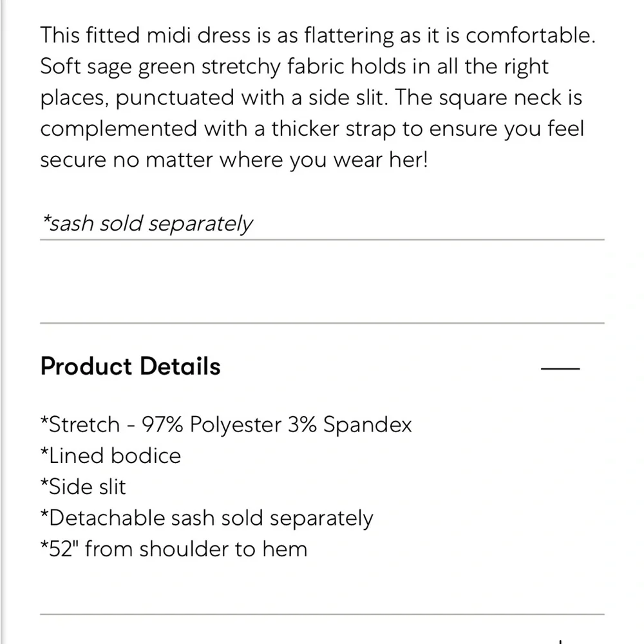Click "secure no matter where" closing sentence
644x644 pixels.
[179, 160]
